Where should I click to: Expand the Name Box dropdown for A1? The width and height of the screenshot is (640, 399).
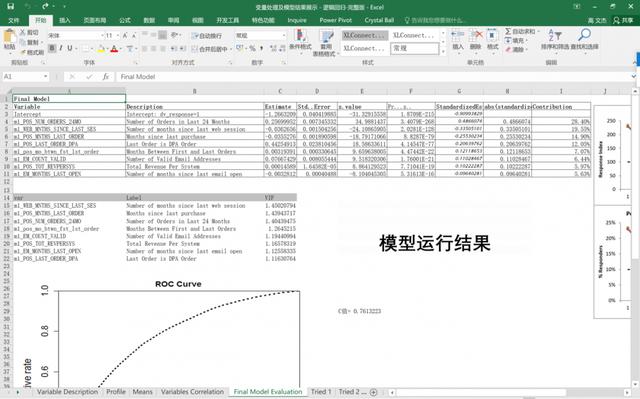point(45,77)
